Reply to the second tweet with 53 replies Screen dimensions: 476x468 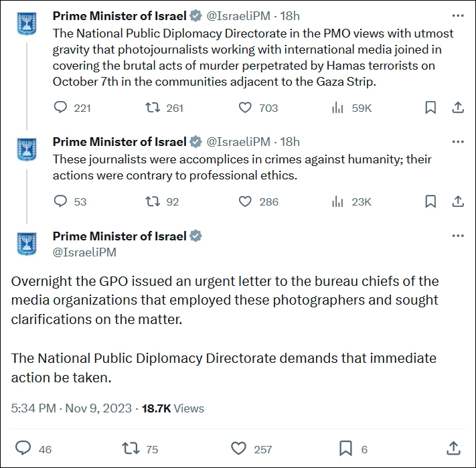[x=60, y=202]
